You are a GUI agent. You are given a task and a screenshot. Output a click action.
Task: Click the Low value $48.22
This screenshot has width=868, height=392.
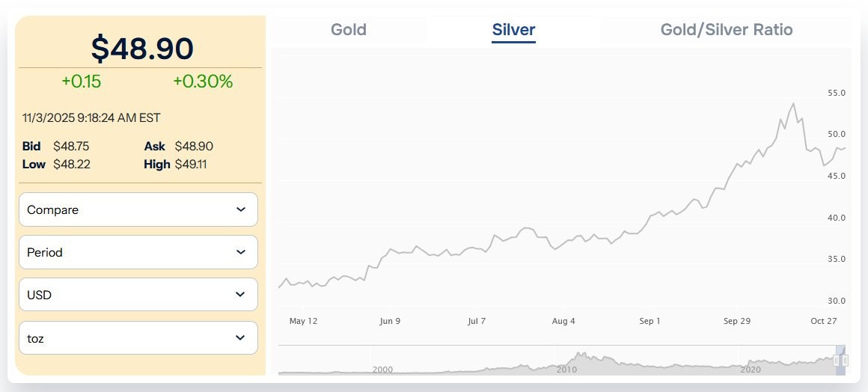coord(72,164)
